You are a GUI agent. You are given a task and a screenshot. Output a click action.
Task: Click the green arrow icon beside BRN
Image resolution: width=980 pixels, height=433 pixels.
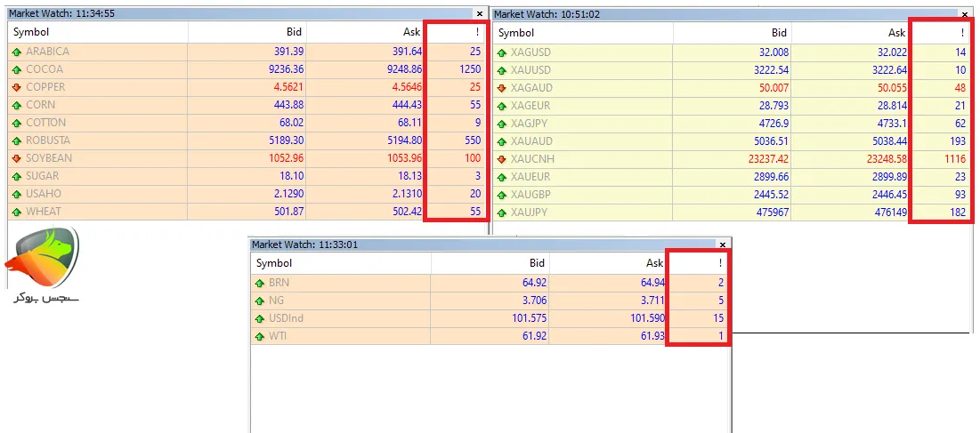259,283
